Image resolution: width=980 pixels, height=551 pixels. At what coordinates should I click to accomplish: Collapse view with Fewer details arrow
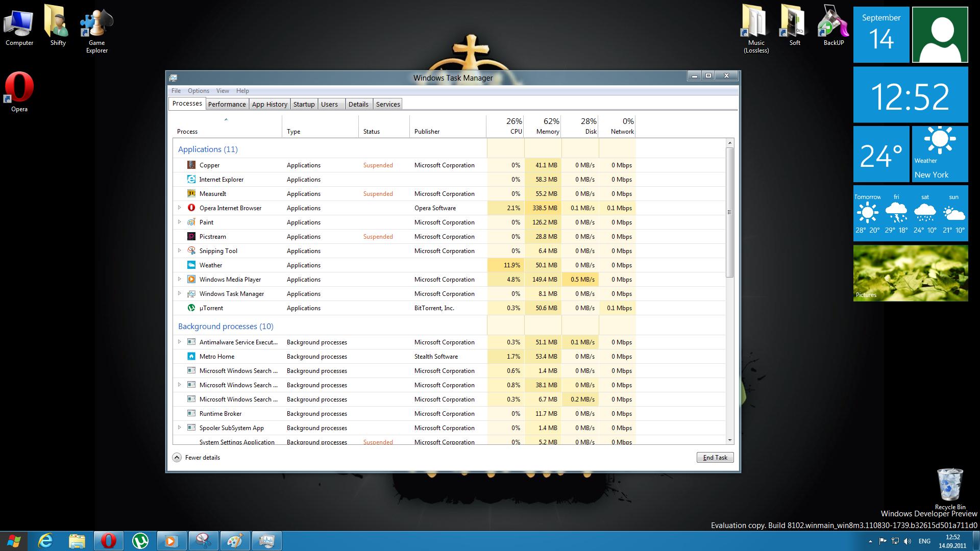tap(177, 457)
